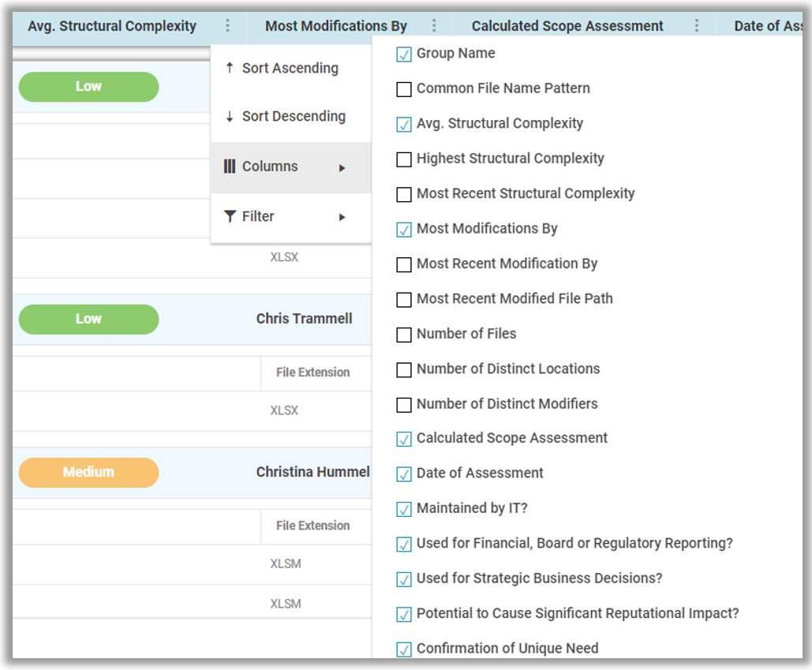
Task: Disable the Group Name column checkbox
Action: [x=404, y=54]
